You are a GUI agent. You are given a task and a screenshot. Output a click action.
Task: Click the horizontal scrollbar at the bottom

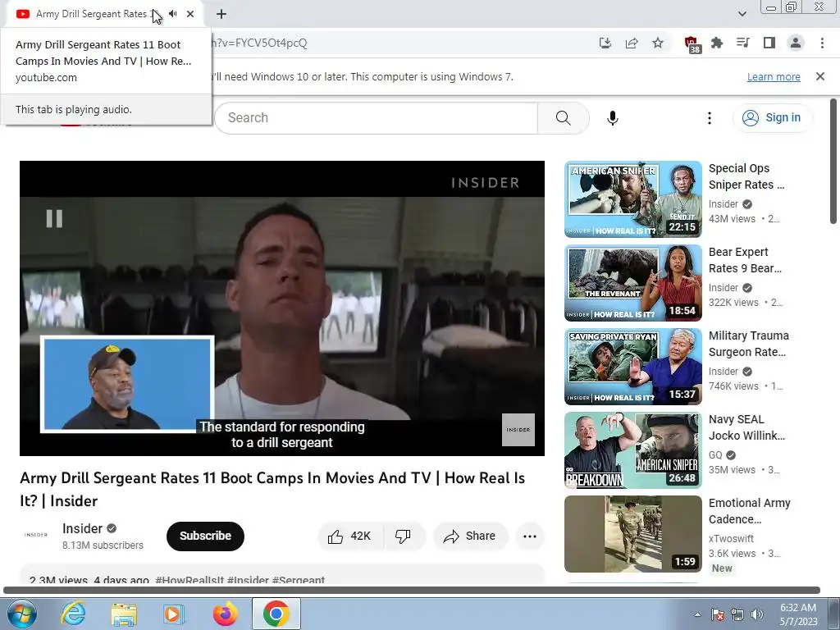tap(412, 590)
